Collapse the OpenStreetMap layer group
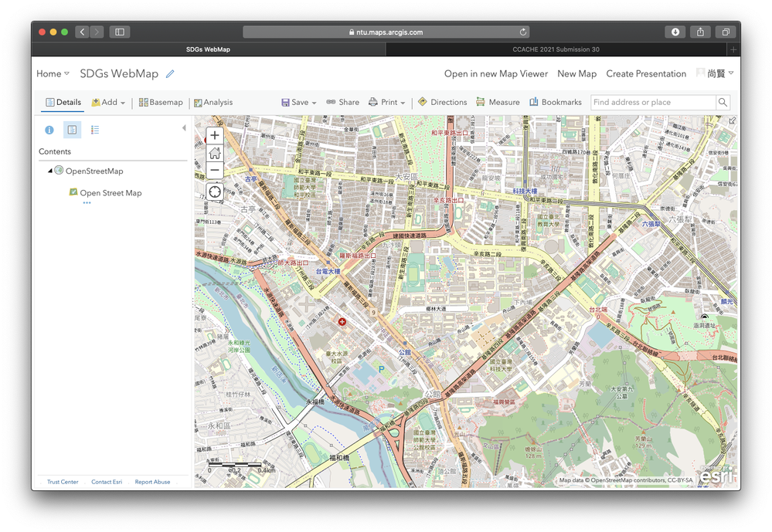This screenshot has width=772, height=532. (50, 171)
